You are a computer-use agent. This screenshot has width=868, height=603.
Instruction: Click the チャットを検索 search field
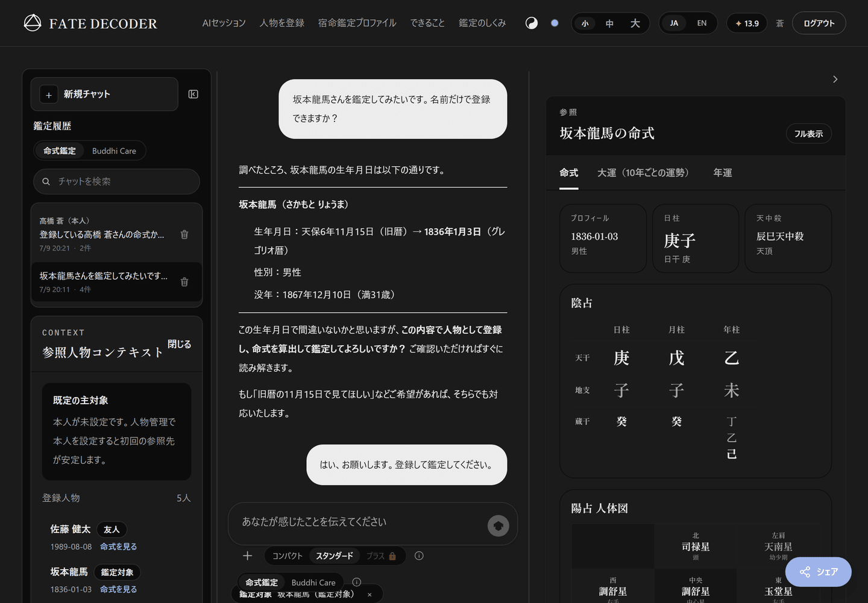(116, 181)
